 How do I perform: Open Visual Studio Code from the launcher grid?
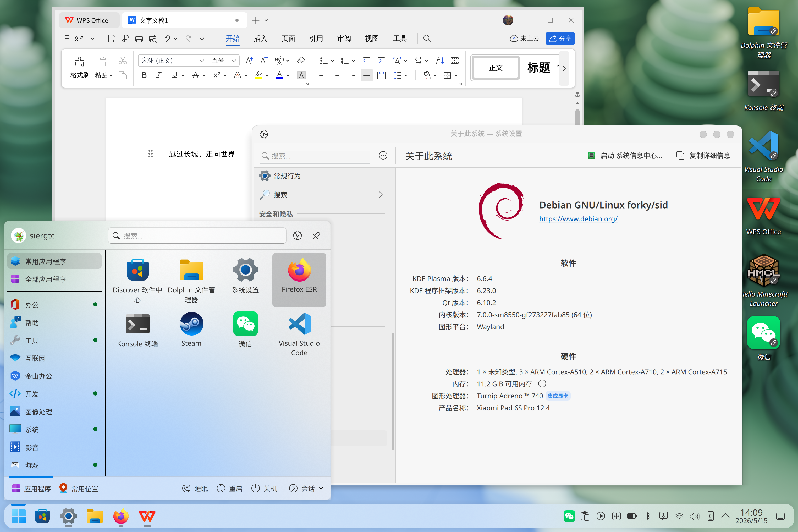pos(299,334)
